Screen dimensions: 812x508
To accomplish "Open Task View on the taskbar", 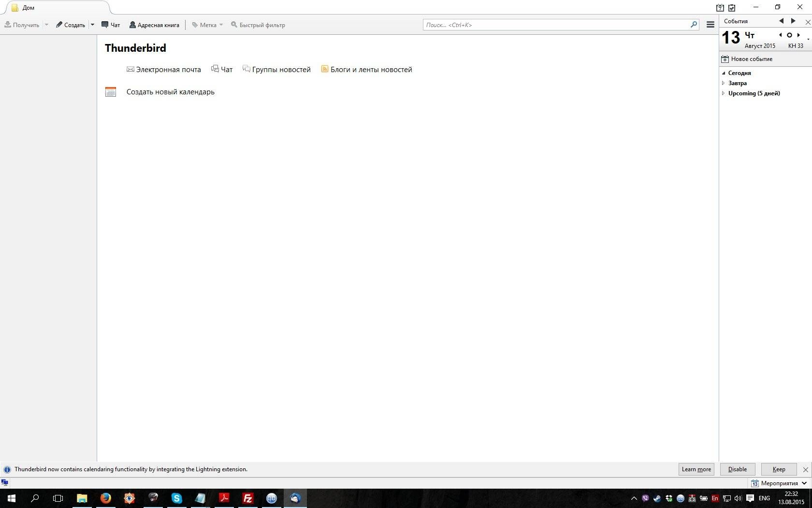I will click(58, 498).
